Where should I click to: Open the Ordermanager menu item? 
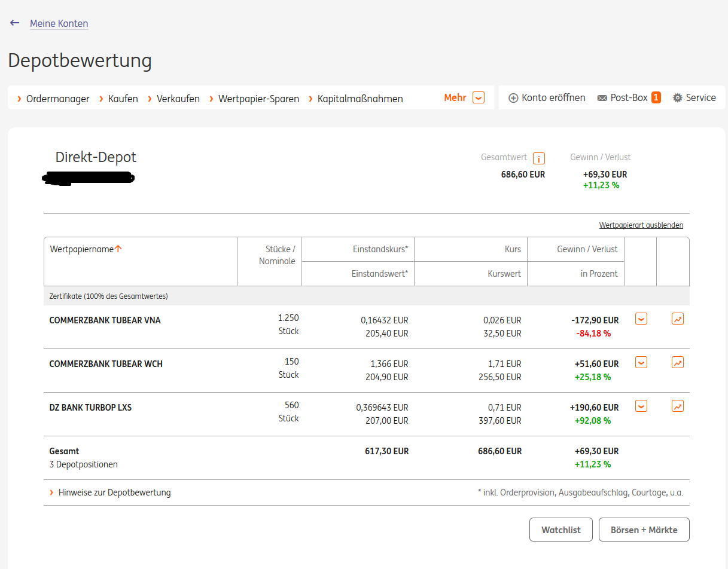point(57,99)
